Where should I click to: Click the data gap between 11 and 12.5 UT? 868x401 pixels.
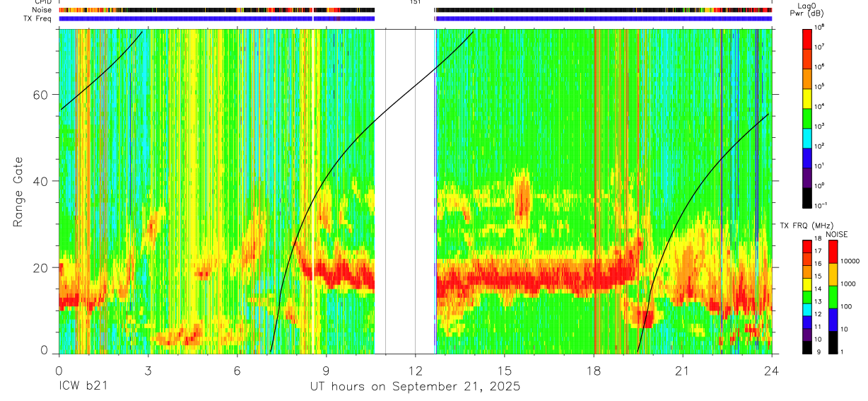[404, 191]
